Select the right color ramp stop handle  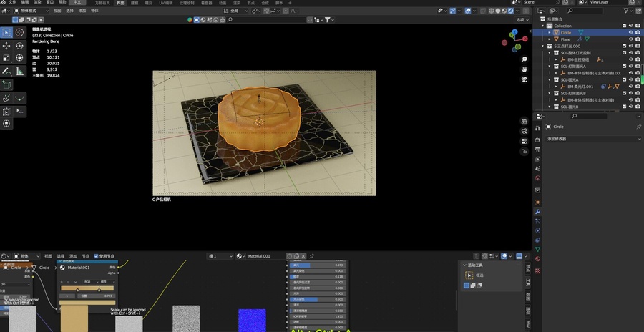click(99, 289)
